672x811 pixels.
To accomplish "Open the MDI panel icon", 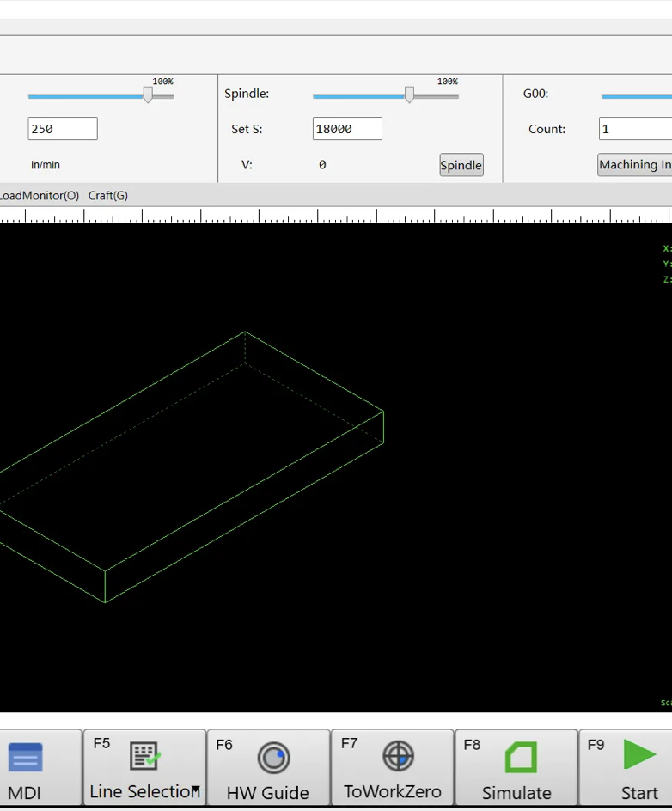I will tap(25, 759).
